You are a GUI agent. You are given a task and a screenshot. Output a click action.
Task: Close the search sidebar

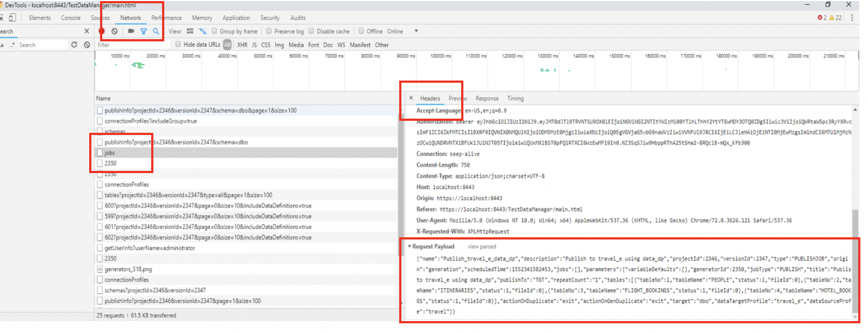pos(86,32)
